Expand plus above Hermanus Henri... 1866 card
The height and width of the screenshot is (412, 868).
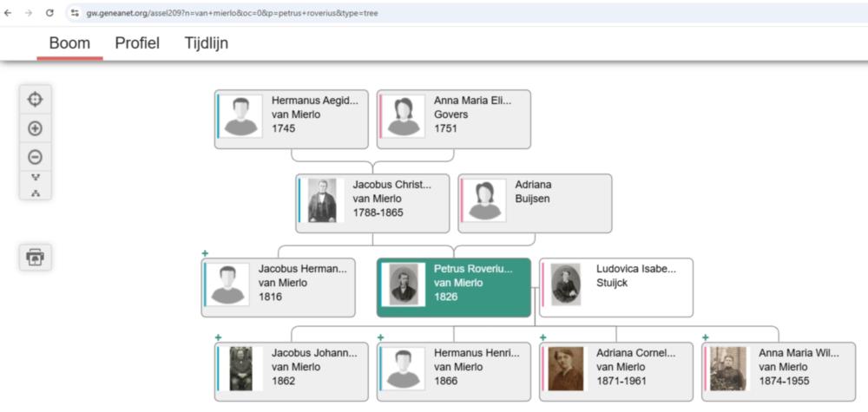tap(380, 337)
